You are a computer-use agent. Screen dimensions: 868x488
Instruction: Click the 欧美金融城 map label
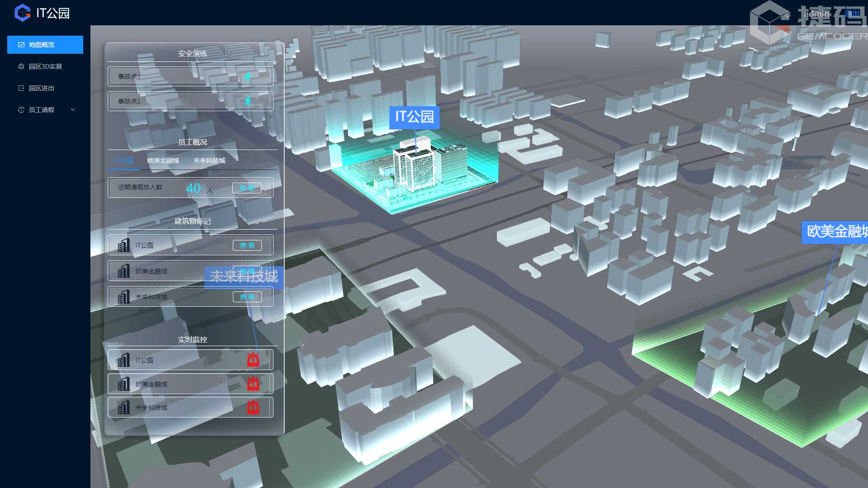(x=835, y=232)
